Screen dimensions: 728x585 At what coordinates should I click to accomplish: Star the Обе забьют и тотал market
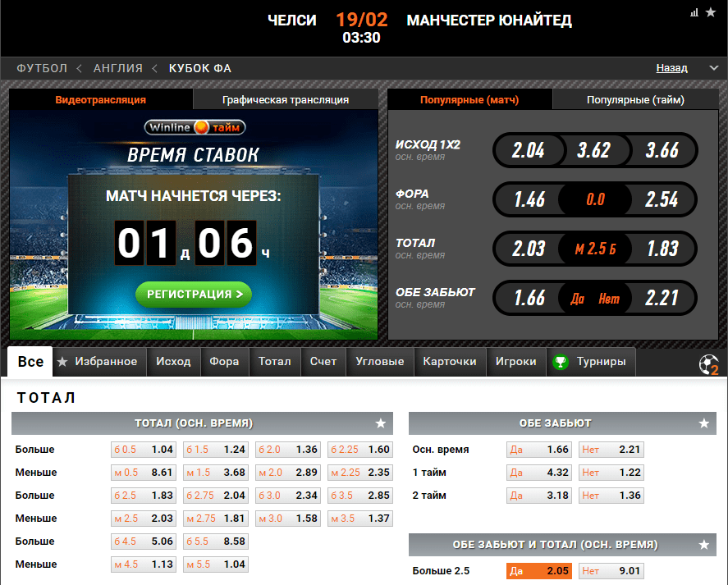pos(704,545)
